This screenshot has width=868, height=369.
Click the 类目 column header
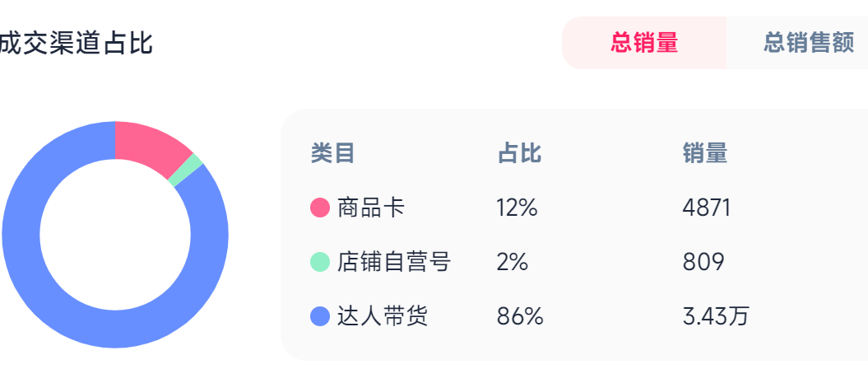point(332,153)
